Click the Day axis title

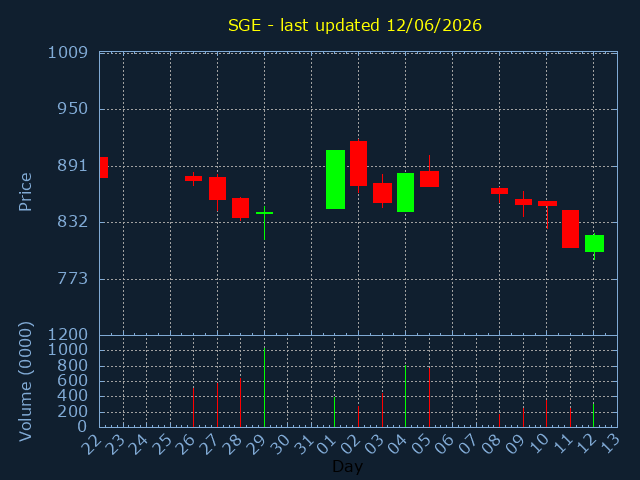coord(347,466)
